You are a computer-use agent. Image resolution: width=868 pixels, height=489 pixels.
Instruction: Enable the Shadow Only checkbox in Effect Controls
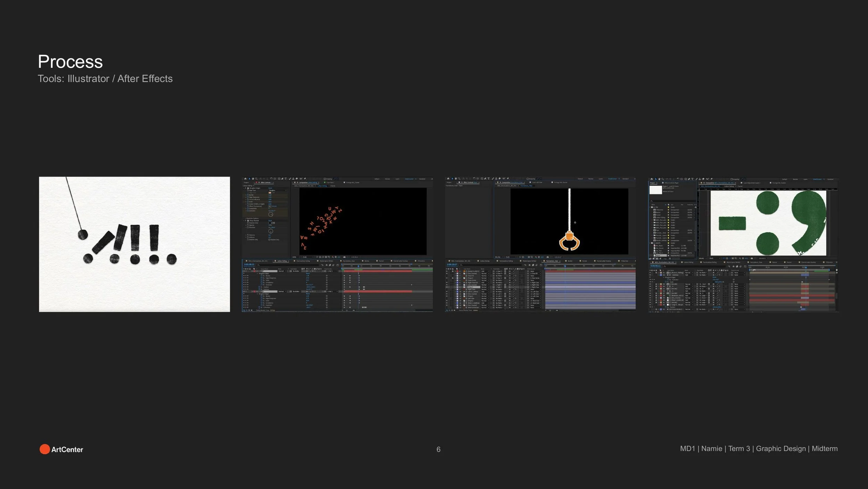(x=269, y=240)
